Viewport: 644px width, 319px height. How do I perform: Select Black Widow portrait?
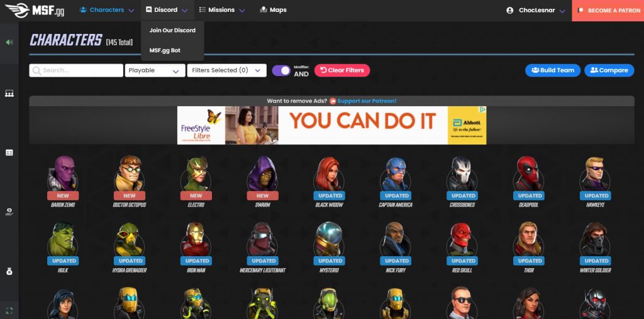coord(329,173)
